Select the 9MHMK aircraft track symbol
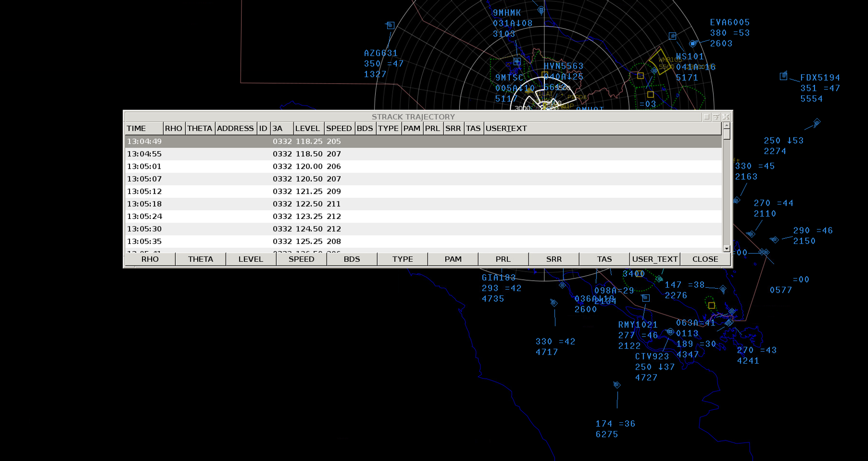 [x=541, y=10]
